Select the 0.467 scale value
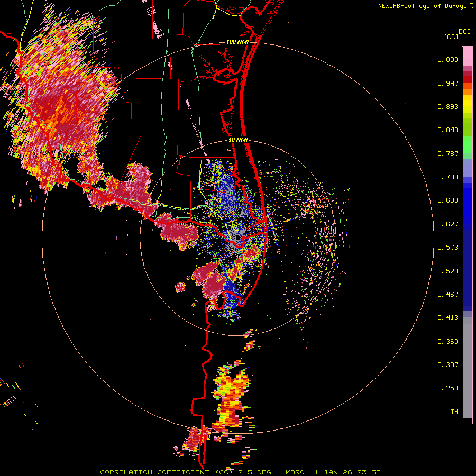The height and width of the screenshot is (476, 476). 448,295
